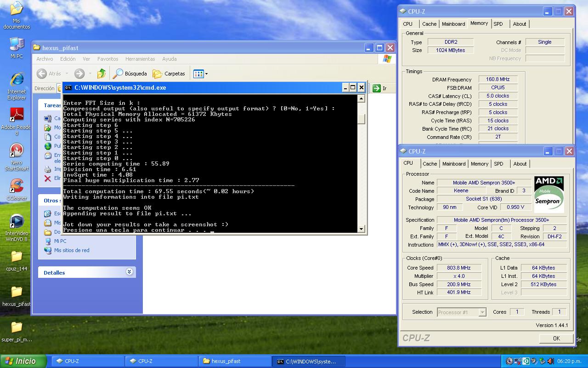588x368 pixels.
Task: Open the Edición menu
Action: pyautogui.click(x=68, y=59)
